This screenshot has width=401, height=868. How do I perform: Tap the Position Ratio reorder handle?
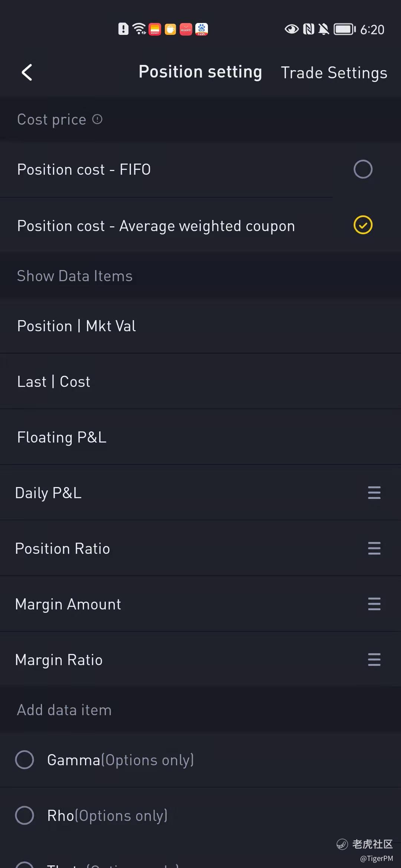(374, 548)
